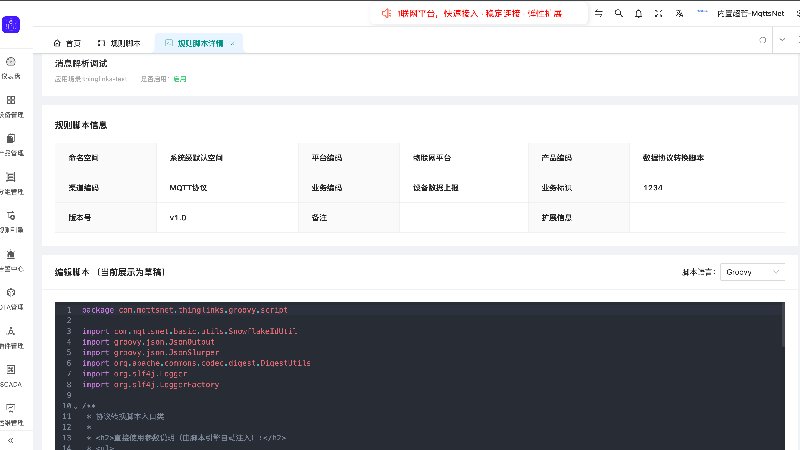Open search via magnifier icon

[619, 13]
